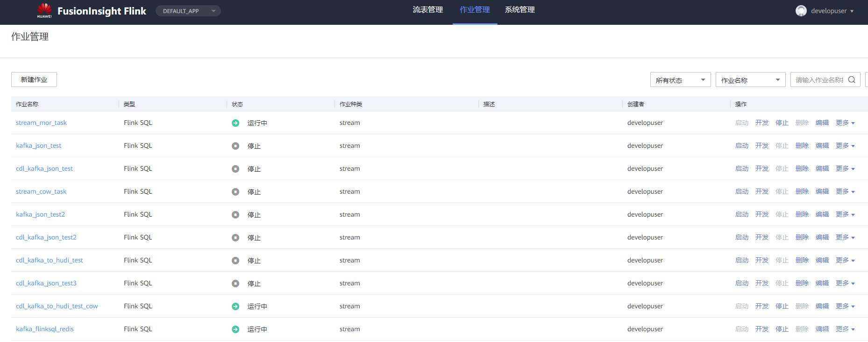Click stopped status icon for cdl_kafka_json_test3
This screenshot has height=342, width=868.
pos(235,284)
